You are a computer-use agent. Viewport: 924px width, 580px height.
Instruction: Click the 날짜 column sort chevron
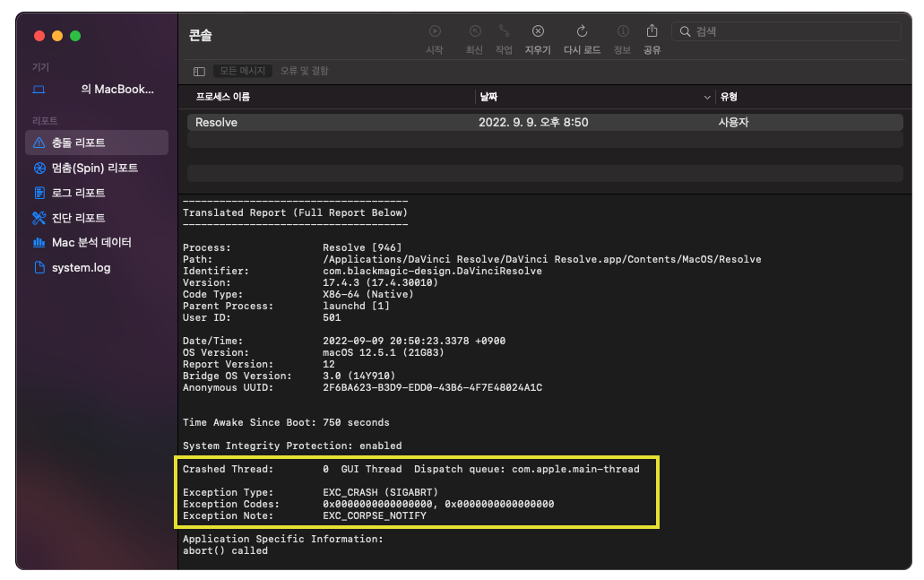click(x=707, y=97)
